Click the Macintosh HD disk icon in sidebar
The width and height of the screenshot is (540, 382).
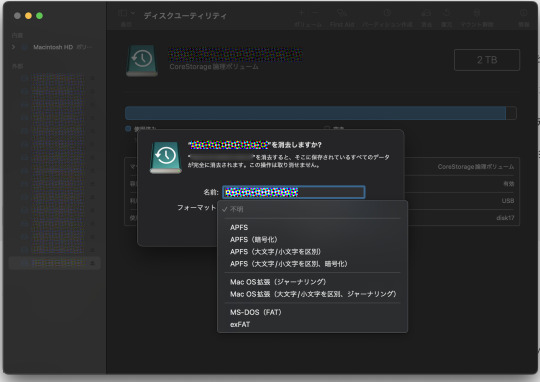tap(24, 47)
